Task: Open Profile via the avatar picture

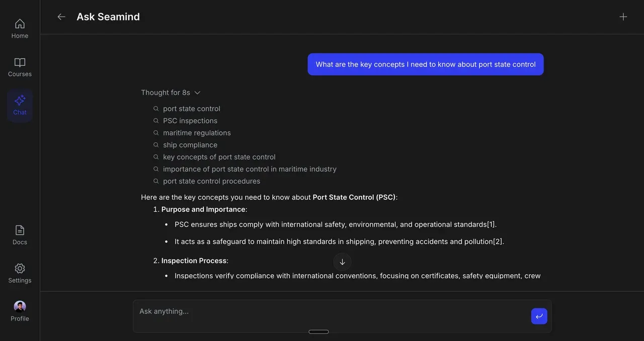Action: [20, 306]
